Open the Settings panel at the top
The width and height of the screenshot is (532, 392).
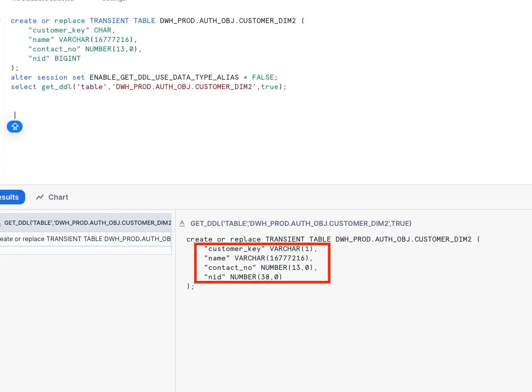113,1
